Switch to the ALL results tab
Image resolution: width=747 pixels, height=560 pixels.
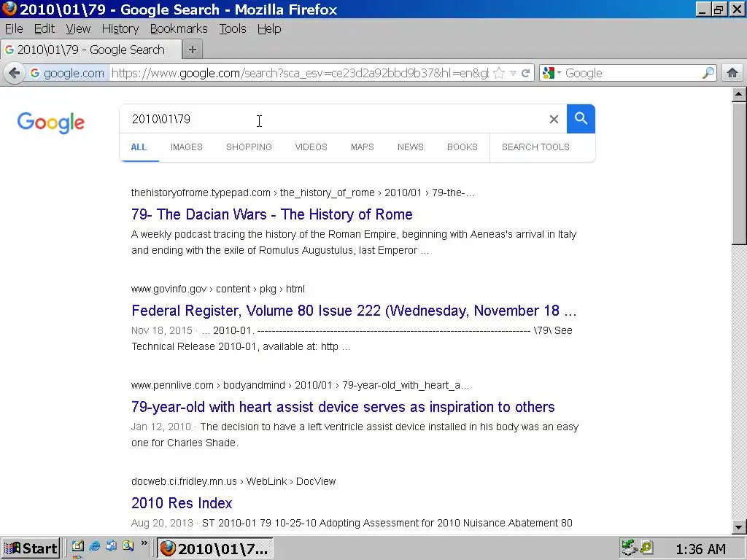coord(139,147)
